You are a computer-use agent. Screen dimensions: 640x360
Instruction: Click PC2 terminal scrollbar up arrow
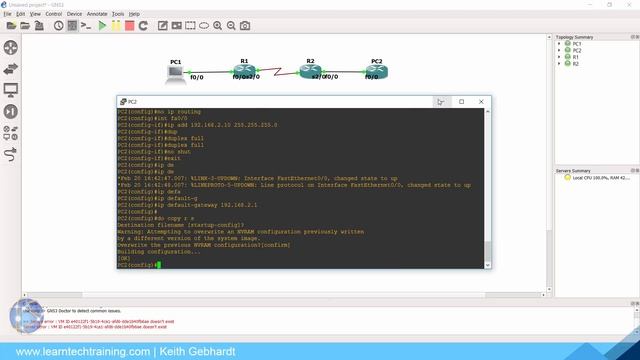[487, 111]
